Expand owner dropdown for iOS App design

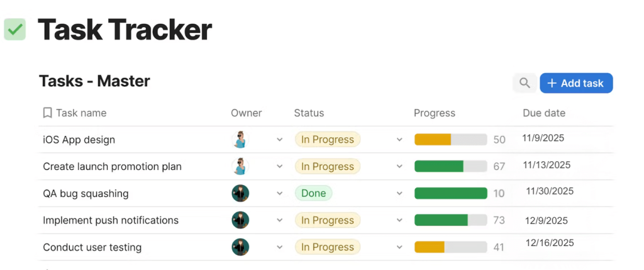pos(280,140)
